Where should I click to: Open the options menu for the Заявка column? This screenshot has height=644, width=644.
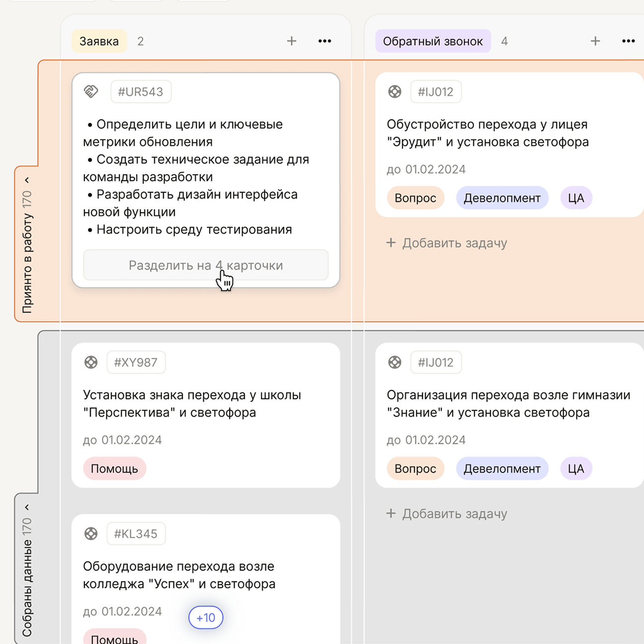click(x=324, y=41)
